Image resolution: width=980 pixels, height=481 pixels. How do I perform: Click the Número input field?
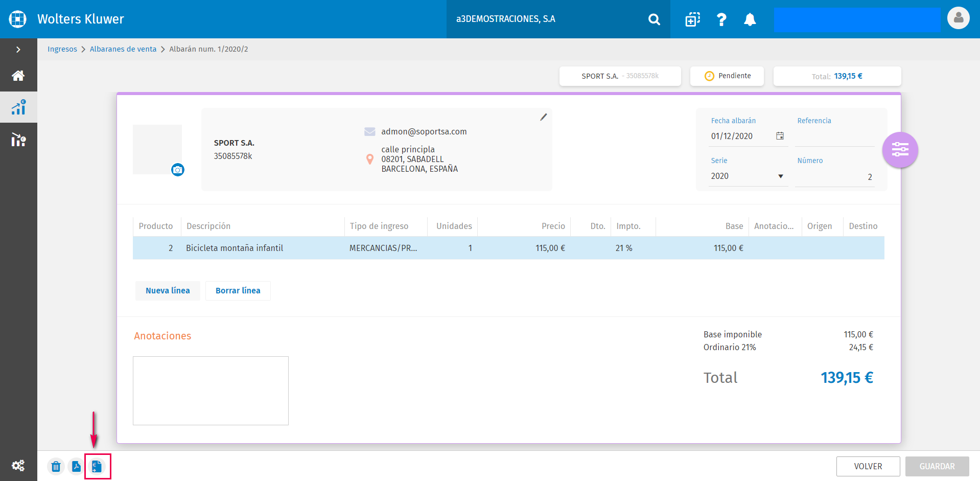click(835, 177)
